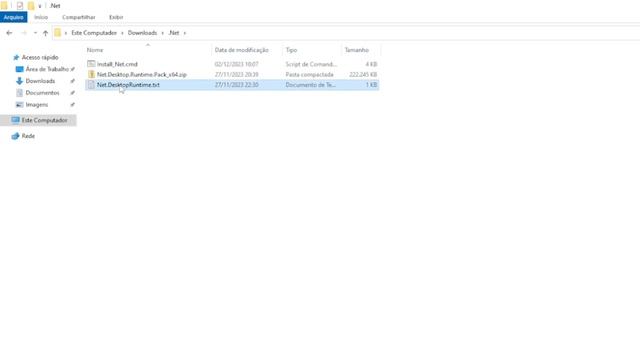
Task: Navigate to Este Computador in breadcrumb
Action: point(94,33)
